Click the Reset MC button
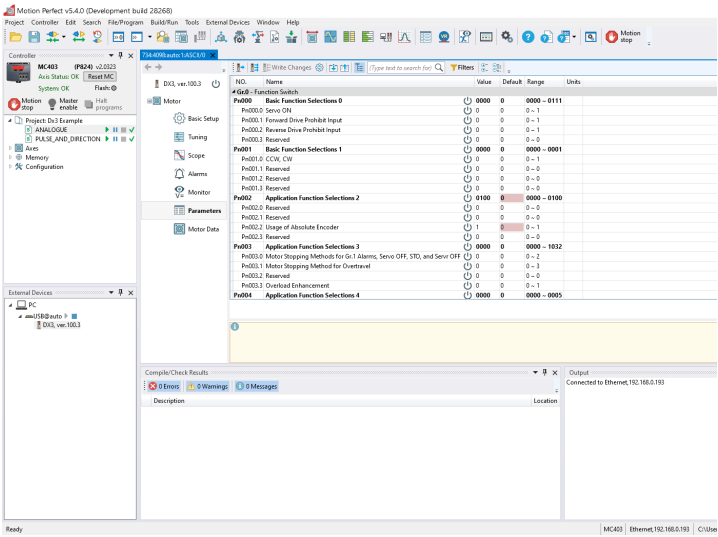 (x=101, y=76)
